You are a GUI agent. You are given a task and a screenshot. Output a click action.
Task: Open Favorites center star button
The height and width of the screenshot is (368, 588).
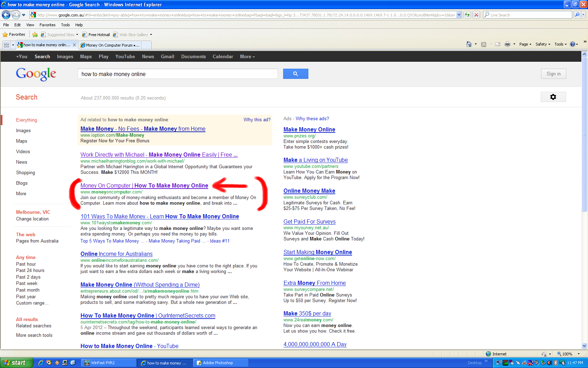coord(14,34)
